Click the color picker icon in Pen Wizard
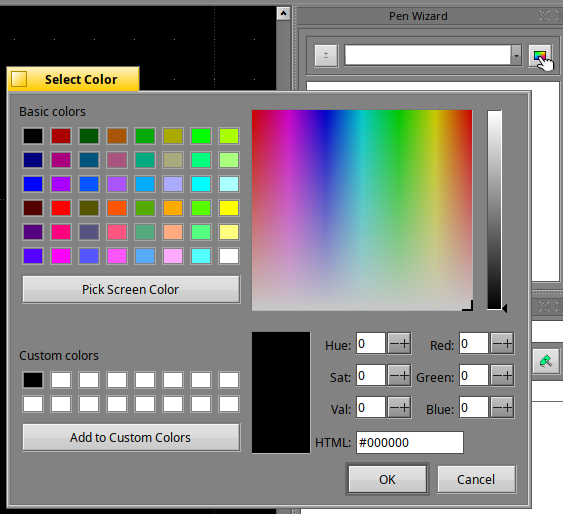The height and width of the screenshot is (514, 563). point(540,56)
